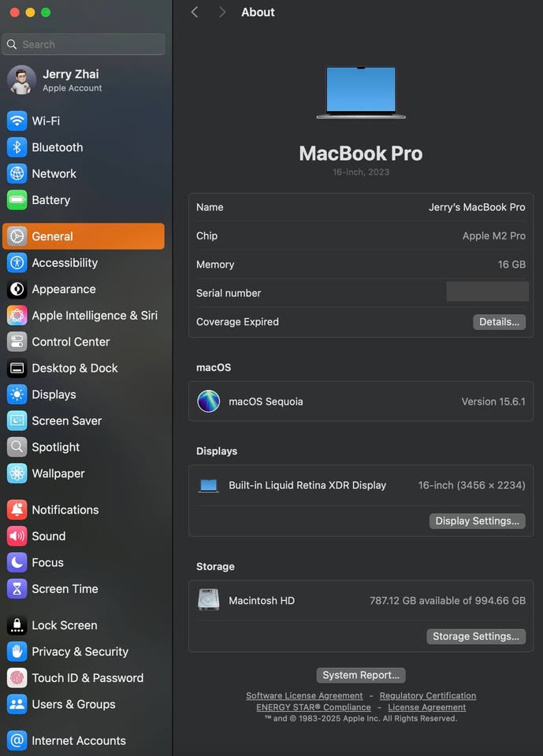Select the Bluetooth icon in sidebar
Image resolution: width=543 pixels, height=756 pixels.
(x=17, y=147)
